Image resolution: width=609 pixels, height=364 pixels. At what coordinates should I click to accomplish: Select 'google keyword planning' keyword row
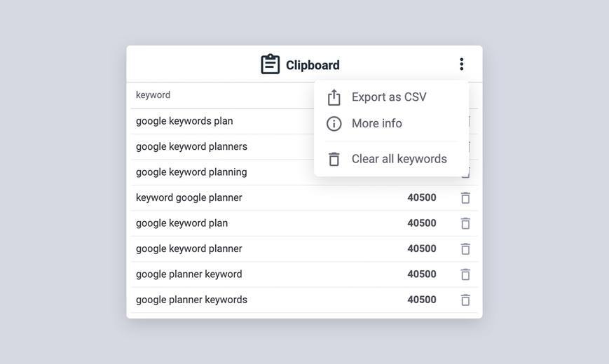click(x=222, y=172)
